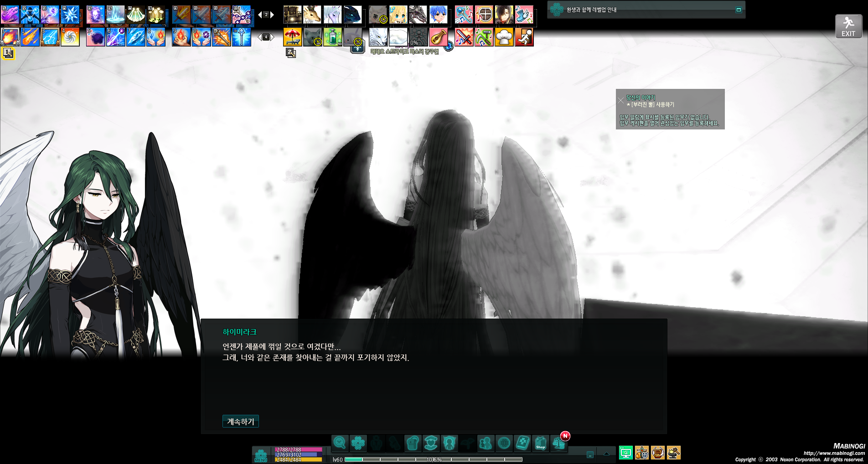Viewport: 868px width, 464px height.
Task: Summon the white cloud mount
Action: [398, 37]
